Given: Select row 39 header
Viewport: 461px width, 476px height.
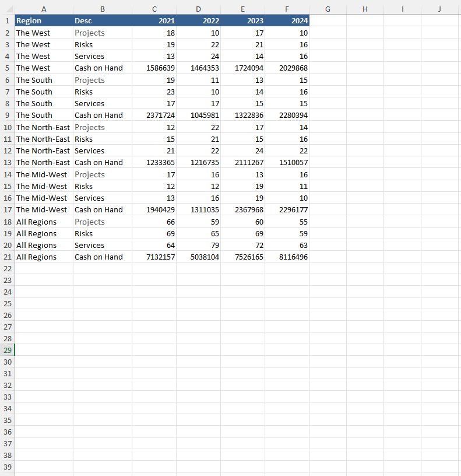Looking at the screenshot, I should pyautogui.click(x=7, y=467).
